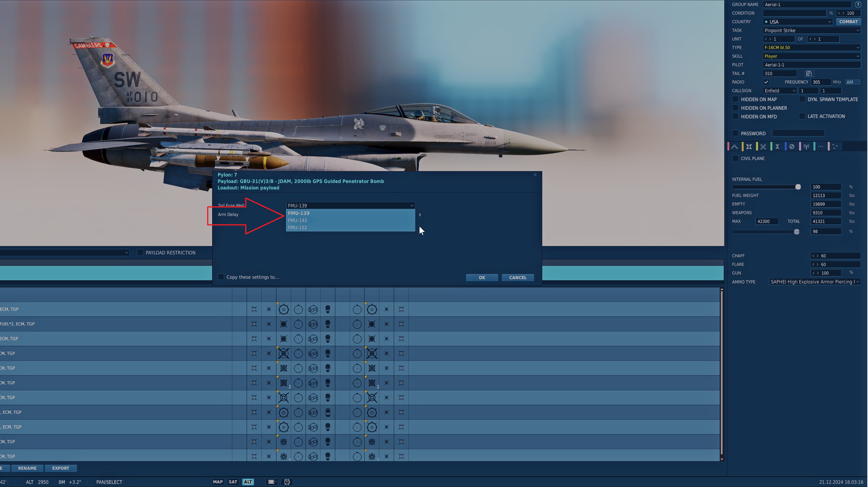Open the SKILL dropdown showing Player

(x=812, y=56)
